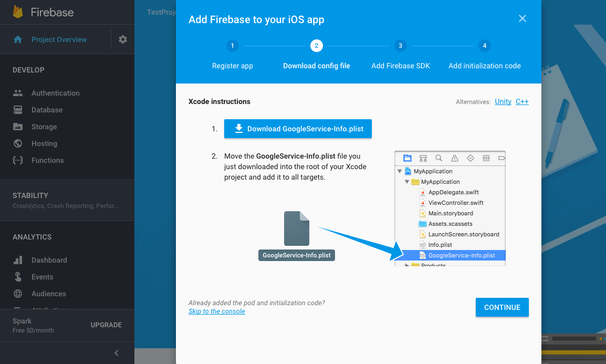The height and width of the screenshot is (364, 606).
Task: Open the project settings gear icon
Action: click(122, 39)
